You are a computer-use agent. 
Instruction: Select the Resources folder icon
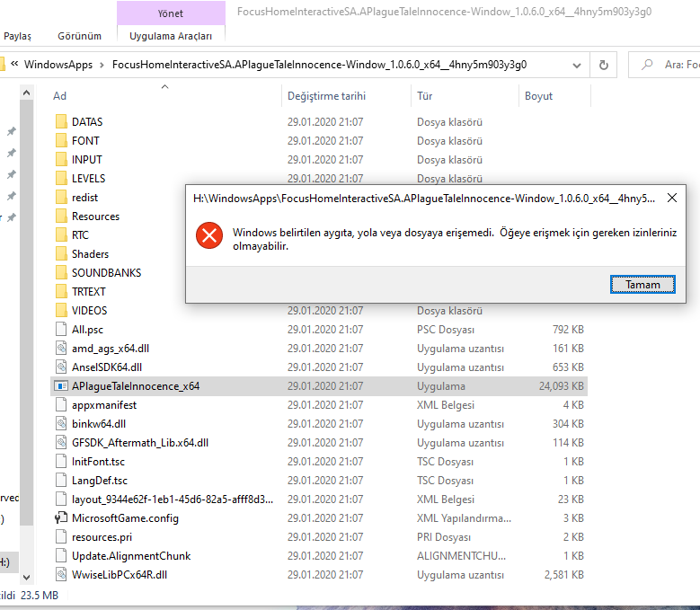coord(61,216)
